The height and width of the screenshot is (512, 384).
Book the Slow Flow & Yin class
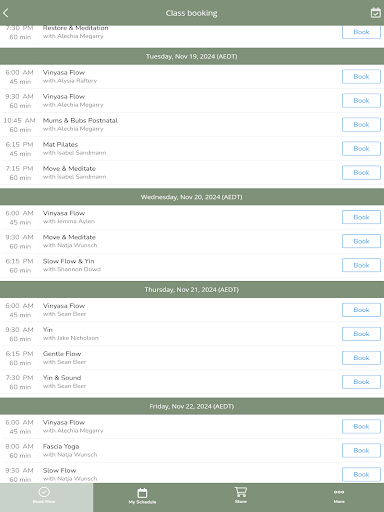click(x=361, y=265)
